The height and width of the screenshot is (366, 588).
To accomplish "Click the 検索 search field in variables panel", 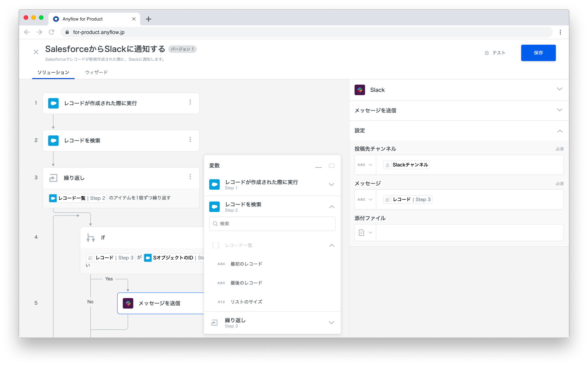I will 272,224.
